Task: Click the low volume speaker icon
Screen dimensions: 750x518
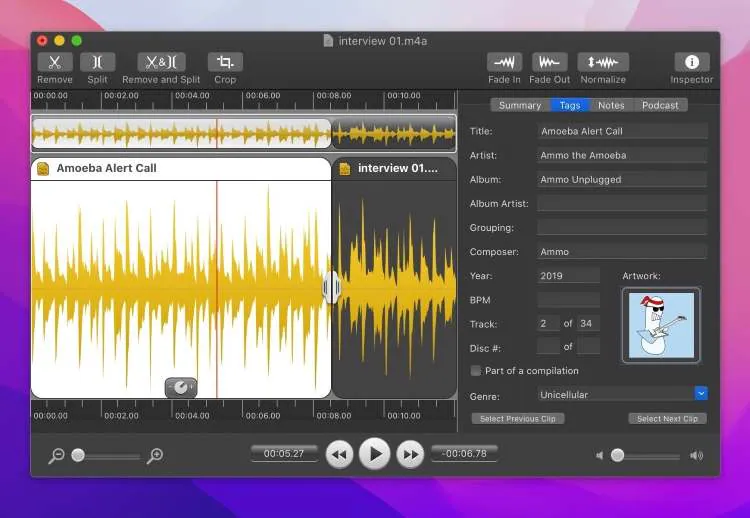Action: click(599, 455)
